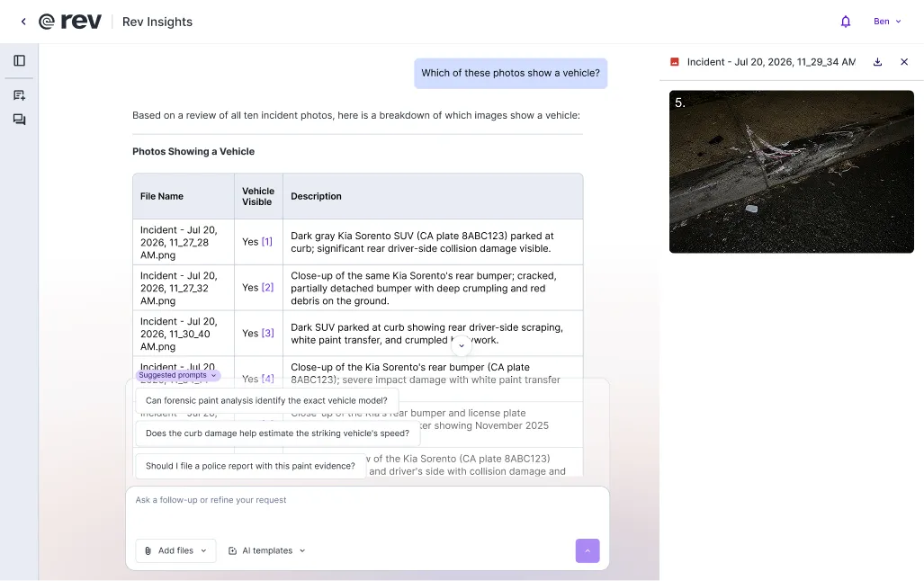Send the message with purple arrow button
924x581 pixels.
(x=588, y=551)
